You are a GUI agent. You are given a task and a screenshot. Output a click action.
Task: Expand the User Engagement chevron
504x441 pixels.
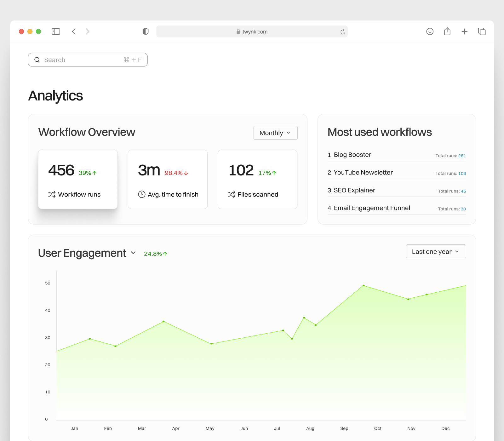coord(133,253)
